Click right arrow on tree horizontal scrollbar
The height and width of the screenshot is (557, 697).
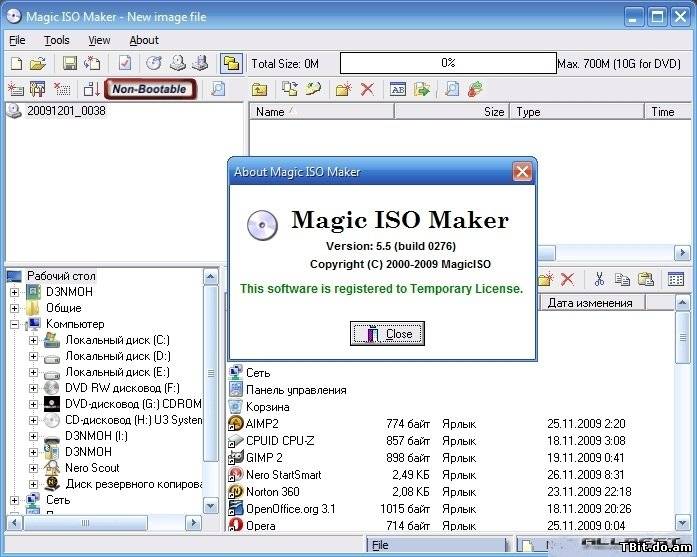coord(193,523)
